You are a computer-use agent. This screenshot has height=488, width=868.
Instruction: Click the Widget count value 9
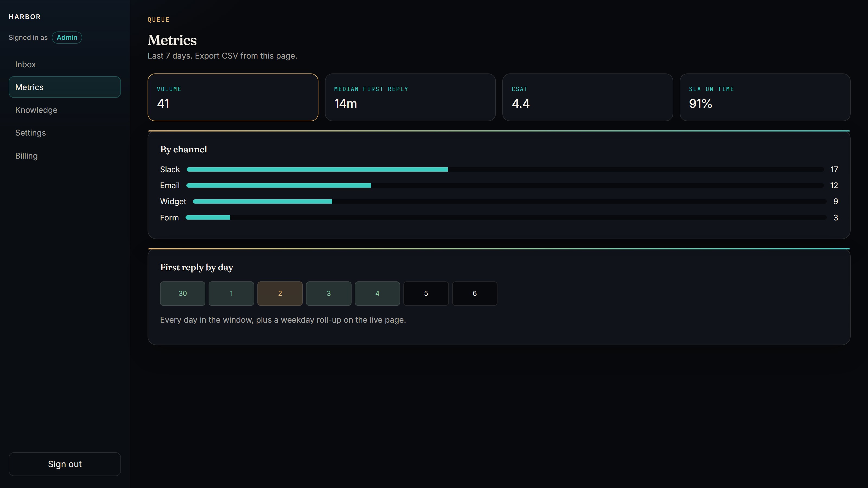836,201
